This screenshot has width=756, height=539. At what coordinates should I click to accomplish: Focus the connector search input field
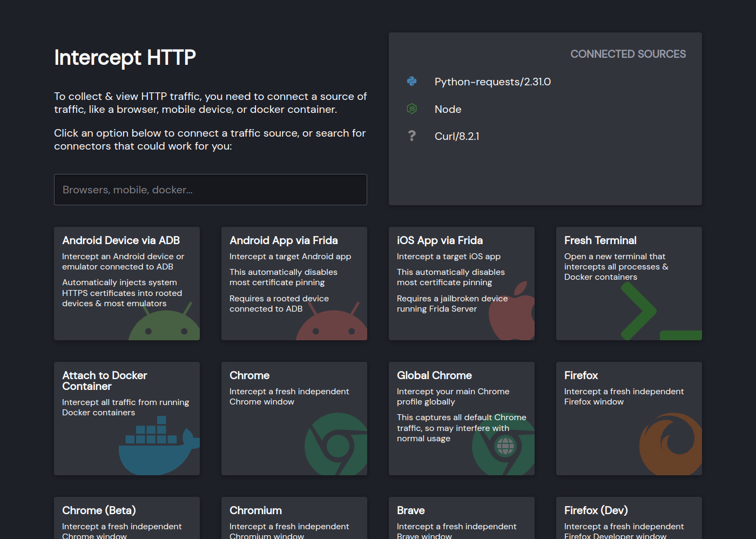click(211, 190)
